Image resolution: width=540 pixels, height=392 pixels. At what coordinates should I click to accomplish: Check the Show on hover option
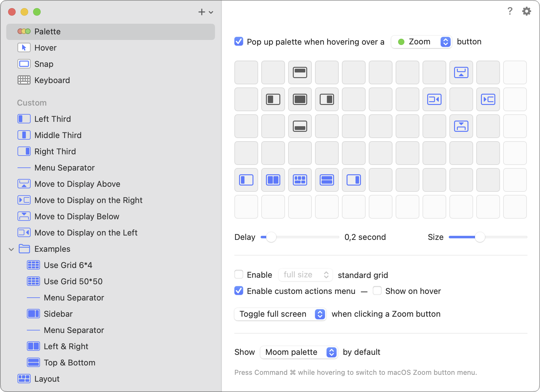(x=377, y=291)
